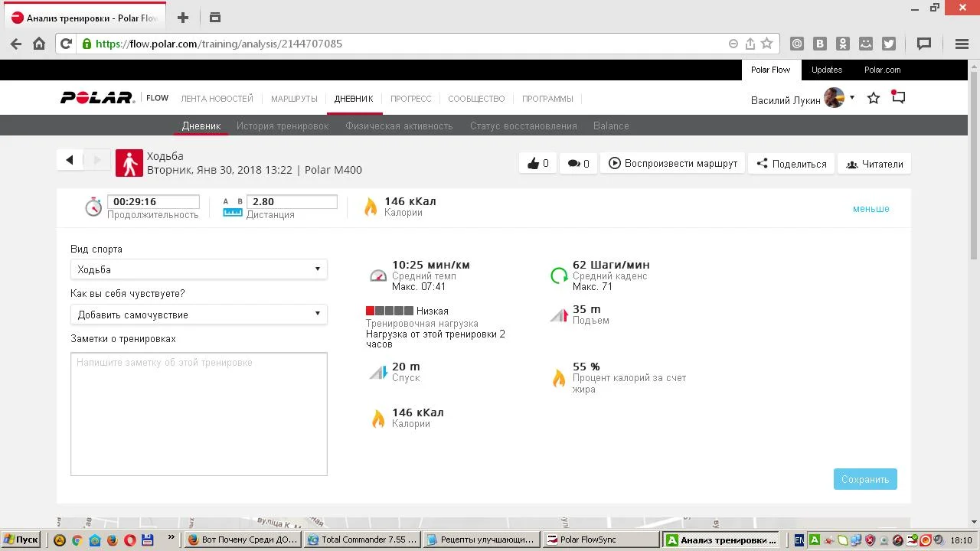Go to previous training with left arrow

click(x=70, y=160)
